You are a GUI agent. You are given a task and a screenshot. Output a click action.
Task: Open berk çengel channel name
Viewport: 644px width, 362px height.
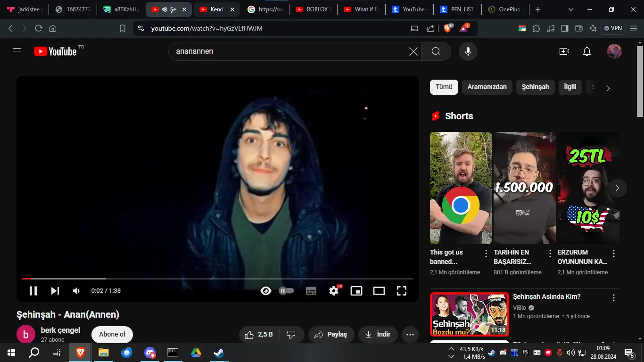(60, 330)
